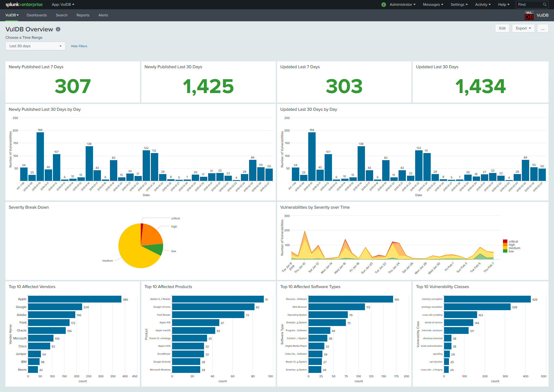Click the Choose a Time Range label
This screenshot has height=392, width=554.
[24, 38]
